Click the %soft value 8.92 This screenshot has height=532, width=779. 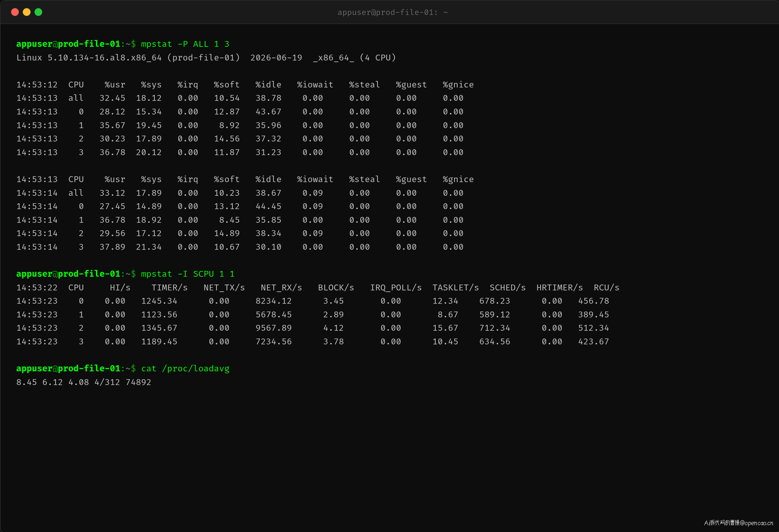point(230,126)
